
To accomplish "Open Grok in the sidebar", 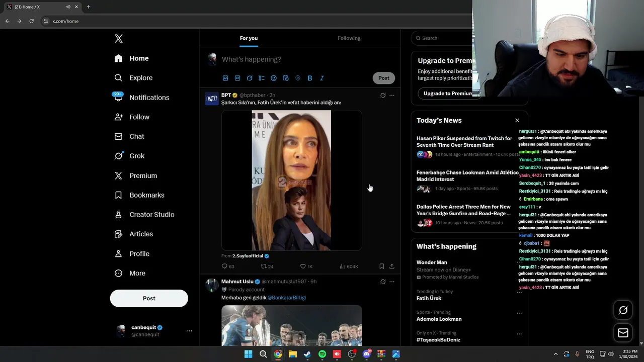I will click(x=129, y=156).
